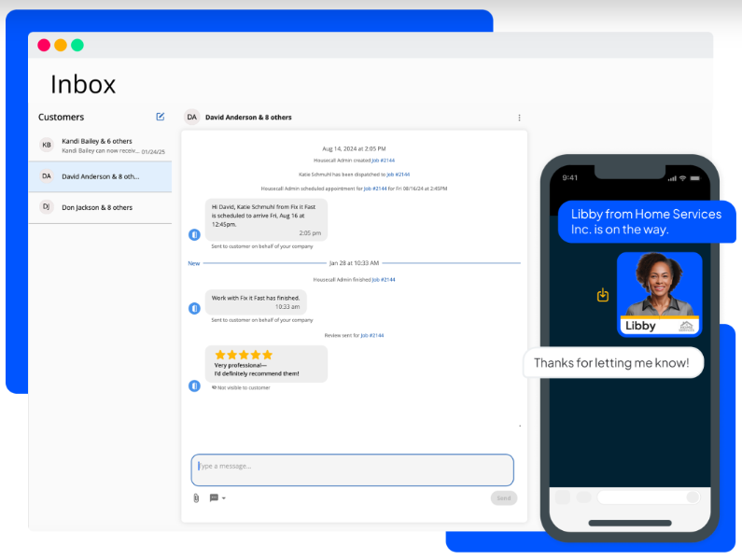Click the DJ avatar in customer list
Image resolution: width=742 pixels, height=560 pixels.
point(47,207)
